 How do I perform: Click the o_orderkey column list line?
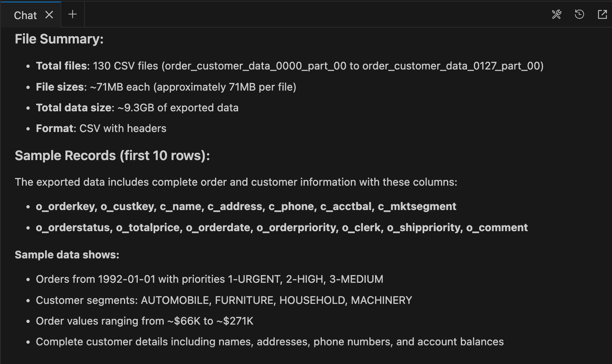(245, 206)
